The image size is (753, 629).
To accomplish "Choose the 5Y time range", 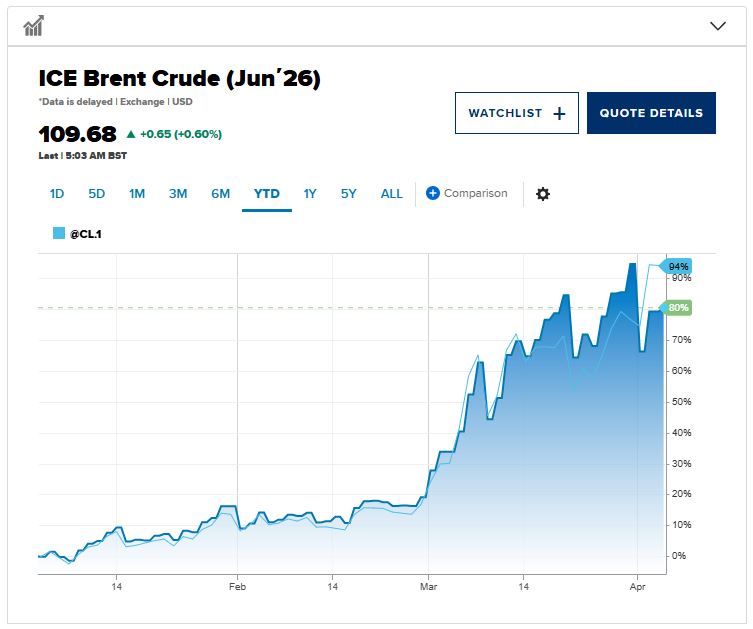I will [348, 194].
